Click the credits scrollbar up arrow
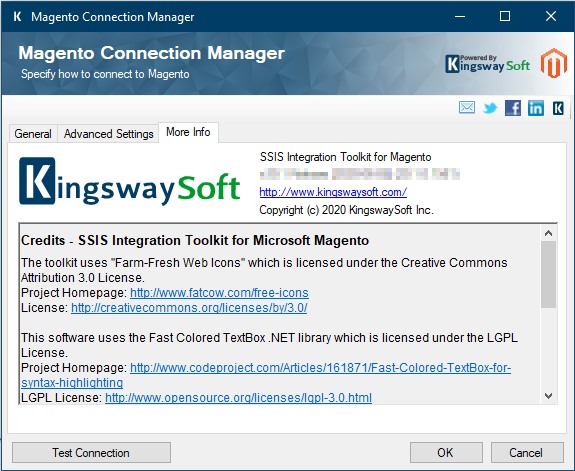Screen dimensions: 575x471 (549, 233)
